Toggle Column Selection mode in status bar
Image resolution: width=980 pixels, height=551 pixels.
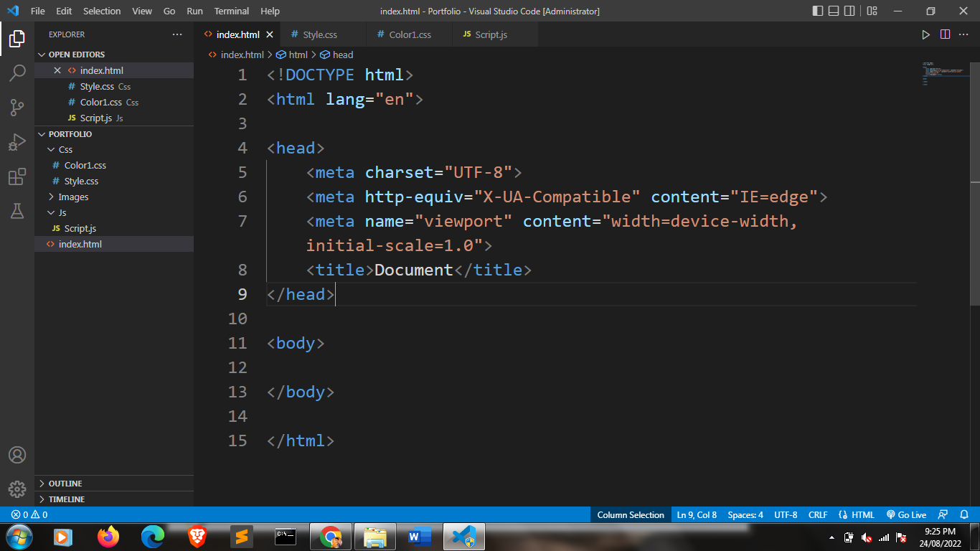point(631,514)
